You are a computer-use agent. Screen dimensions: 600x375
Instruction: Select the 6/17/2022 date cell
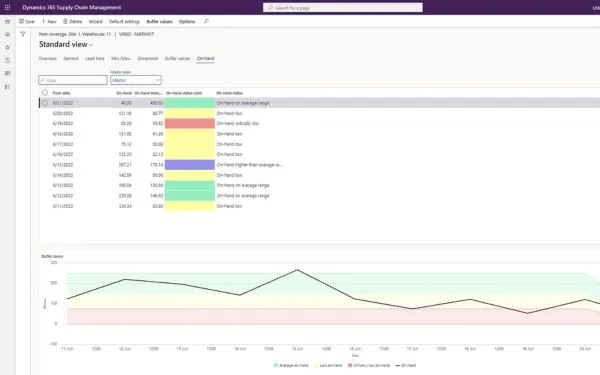pyautogui.click(x=63, y=144)
